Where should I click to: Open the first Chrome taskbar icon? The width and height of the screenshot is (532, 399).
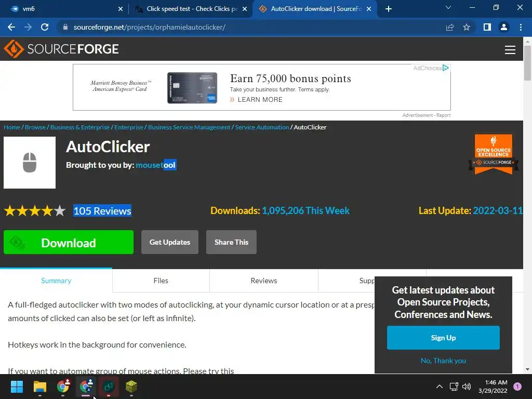[x=63, y=387]
